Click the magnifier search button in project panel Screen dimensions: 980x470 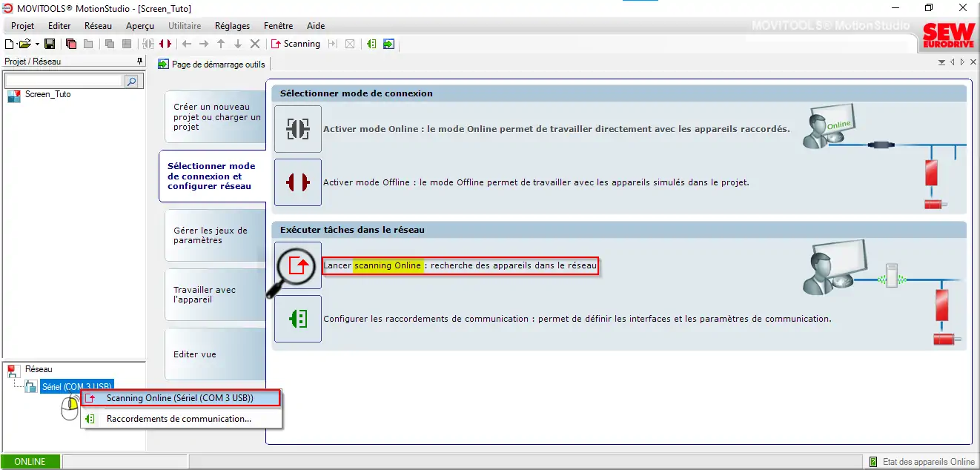pos(131,81)
